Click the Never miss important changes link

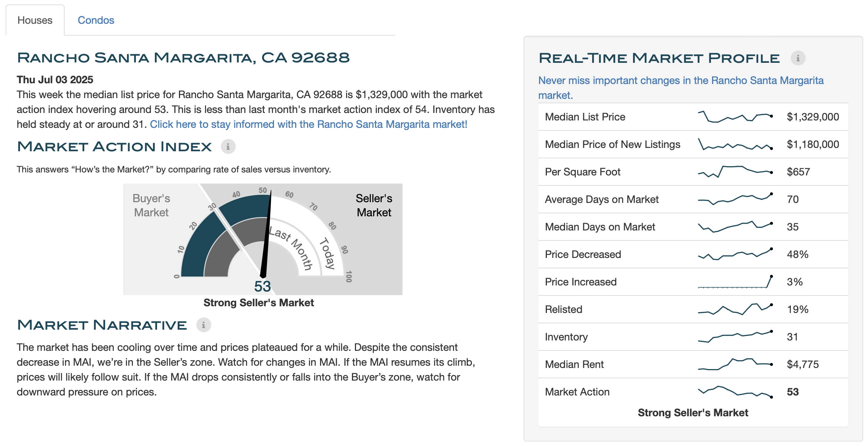(681, 88)
